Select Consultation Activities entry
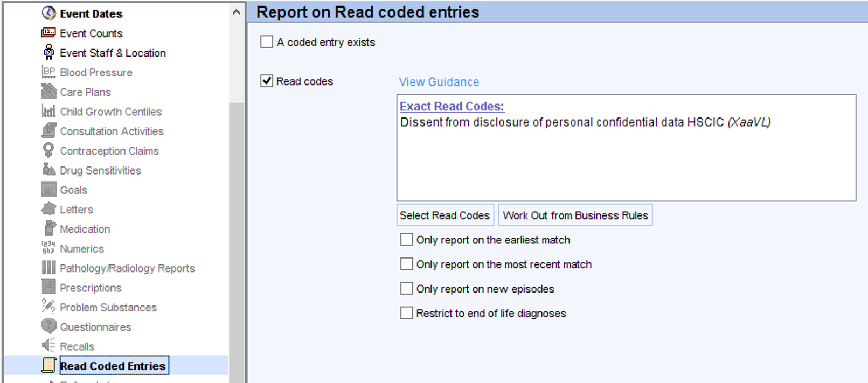 click(112, 131)
